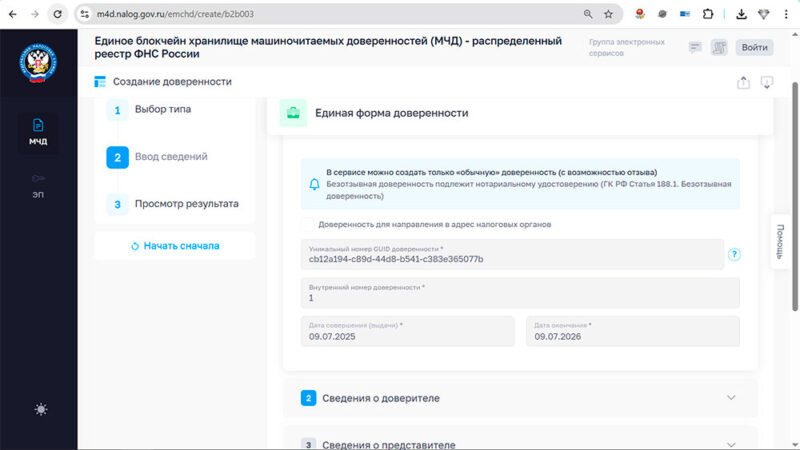
Task: Click the Единая форма доверенности heading
Action: coord(391,113)
